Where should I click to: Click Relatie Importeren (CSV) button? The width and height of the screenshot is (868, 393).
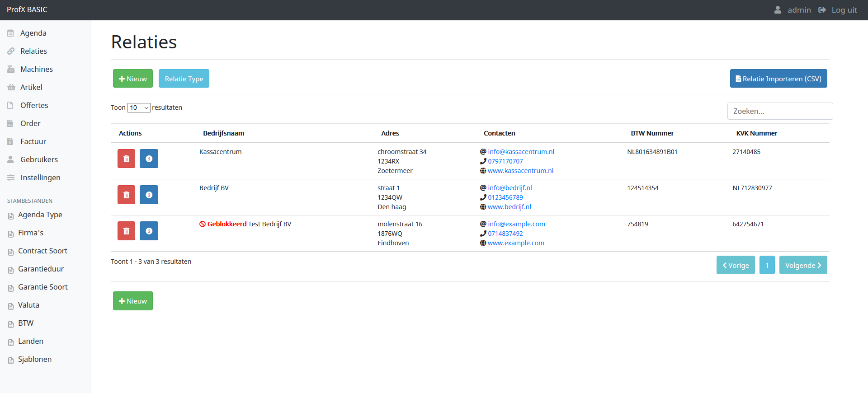pos(778,79)
